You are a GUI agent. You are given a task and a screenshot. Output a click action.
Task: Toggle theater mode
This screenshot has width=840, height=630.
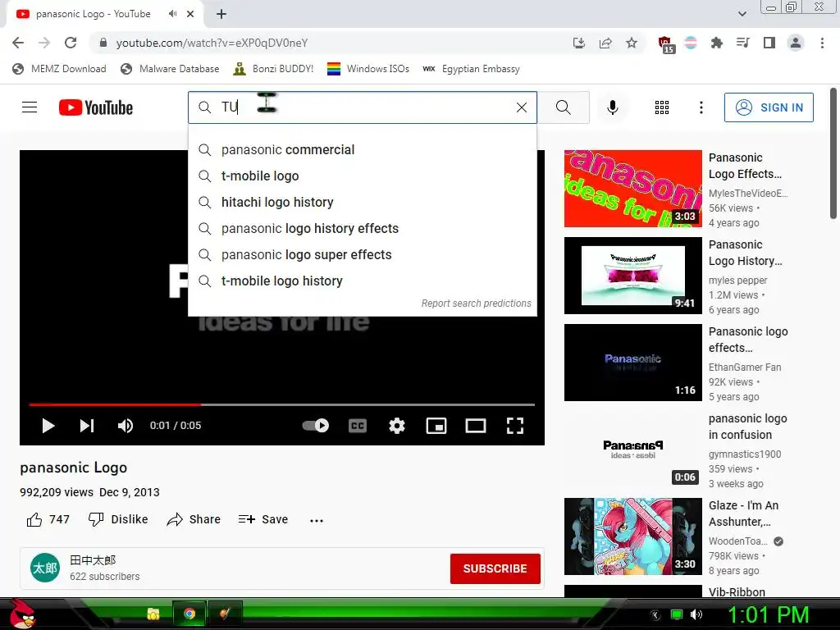tap(476, 426)
